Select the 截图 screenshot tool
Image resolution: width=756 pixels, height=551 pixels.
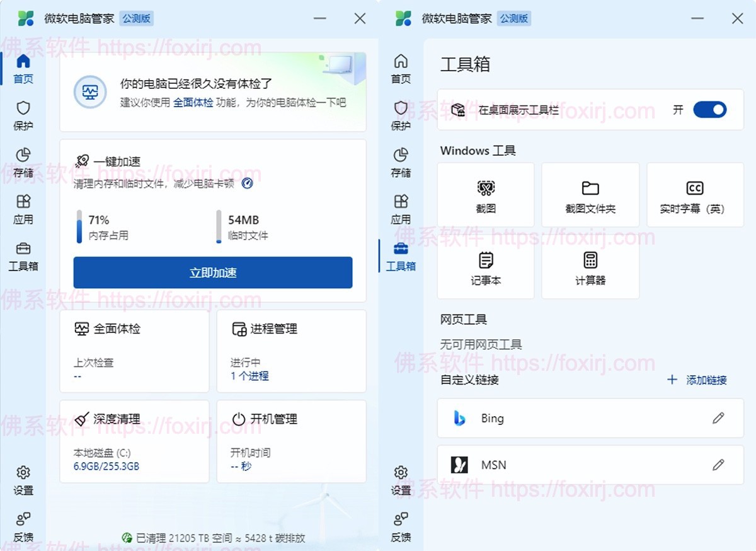485,194
